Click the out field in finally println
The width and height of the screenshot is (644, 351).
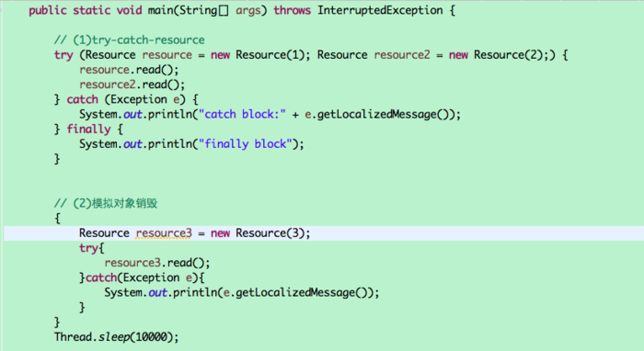[x=132, y=144]
